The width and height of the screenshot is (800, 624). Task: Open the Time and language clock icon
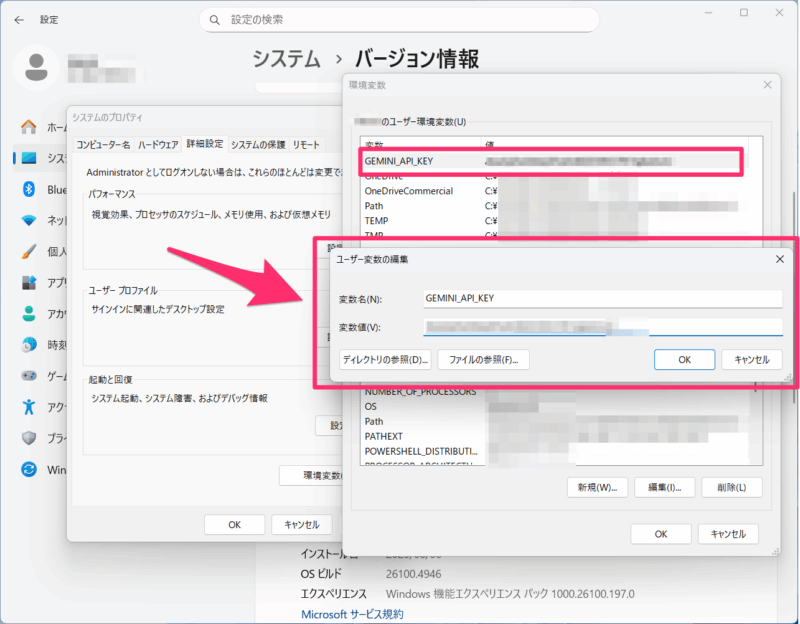[x=29, y=345]
